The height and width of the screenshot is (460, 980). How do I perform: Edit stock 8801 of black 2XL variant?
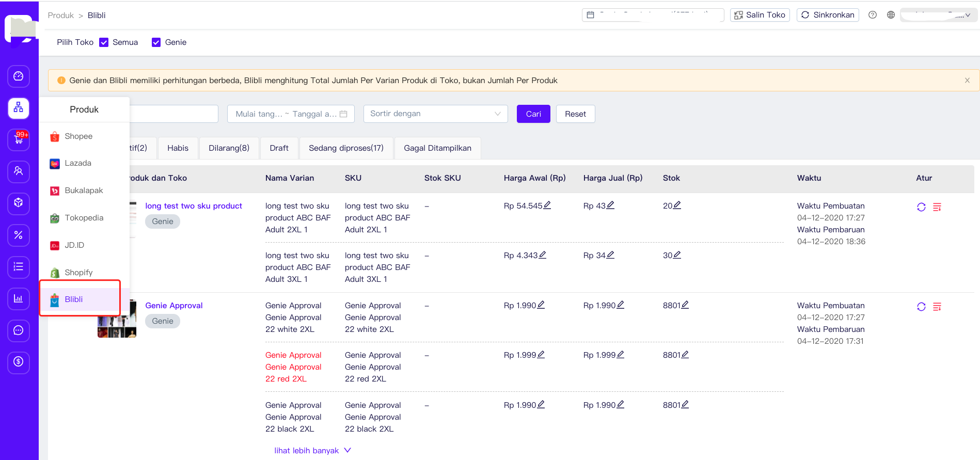point(685,404)
